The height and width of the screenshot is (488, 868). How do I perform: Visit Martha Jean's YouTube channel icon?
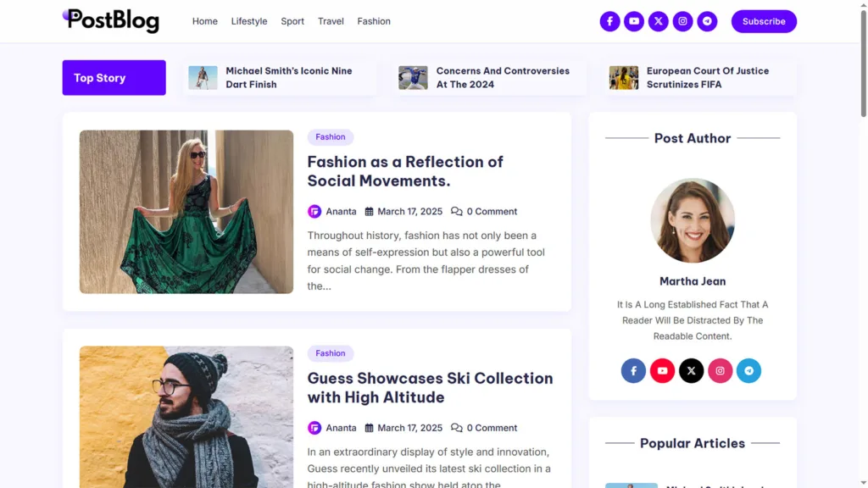pyautogui.click(x=662, y=371)
